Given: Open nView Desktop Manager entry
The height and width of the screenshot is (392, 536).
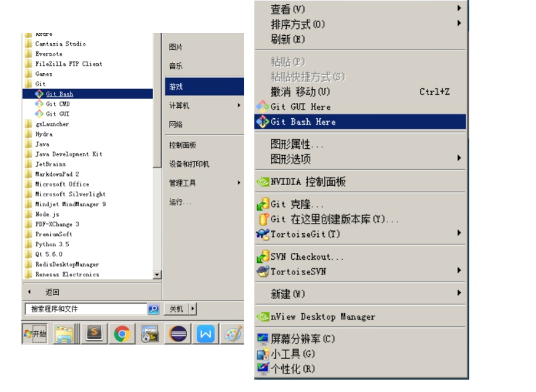Looking at the screenshot, I should (360, 316).
